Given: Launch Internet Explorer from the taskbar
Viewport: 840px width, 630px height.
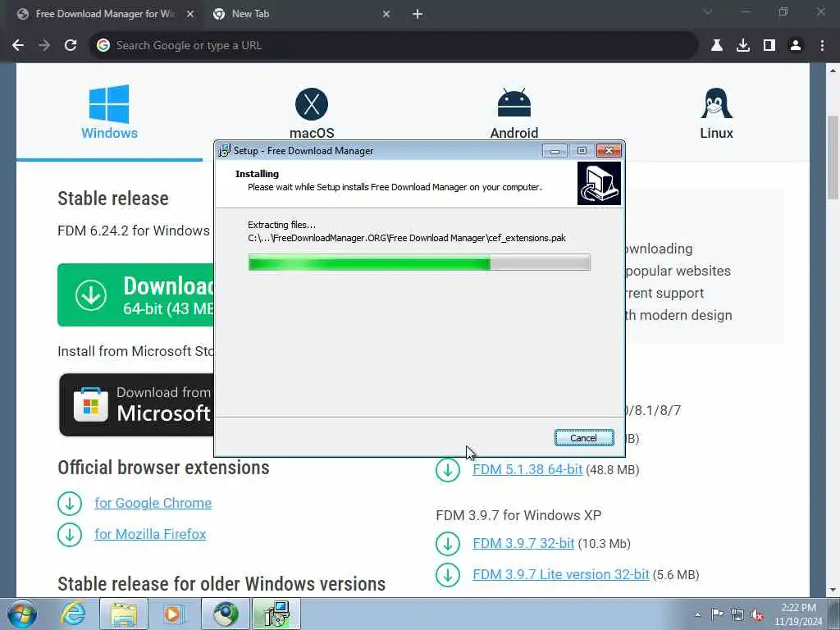Looking at the screenshot, I should pyautogui.click(x=73, y=614).
